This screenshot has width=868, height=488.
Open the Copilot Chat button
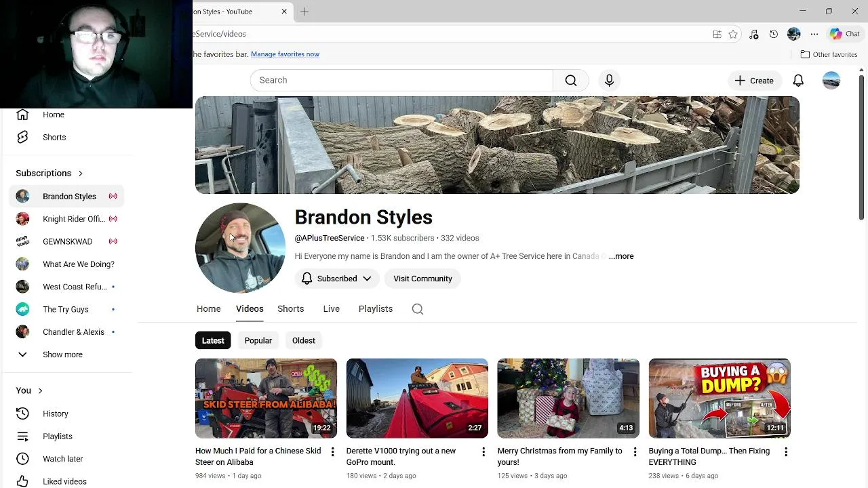845,34
